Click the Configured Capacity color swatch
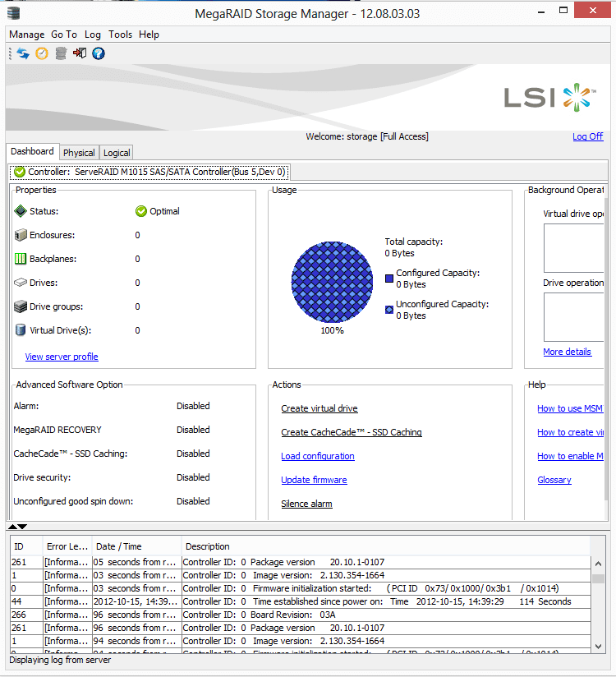Screen dimensions: 616x677 [389, 279]
